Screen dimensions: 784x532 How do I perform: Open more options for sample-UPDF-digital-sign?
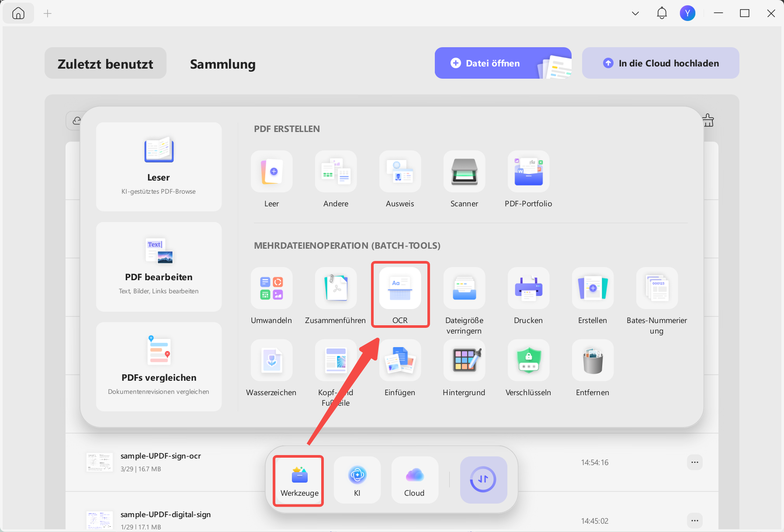(x=695, y=520)
